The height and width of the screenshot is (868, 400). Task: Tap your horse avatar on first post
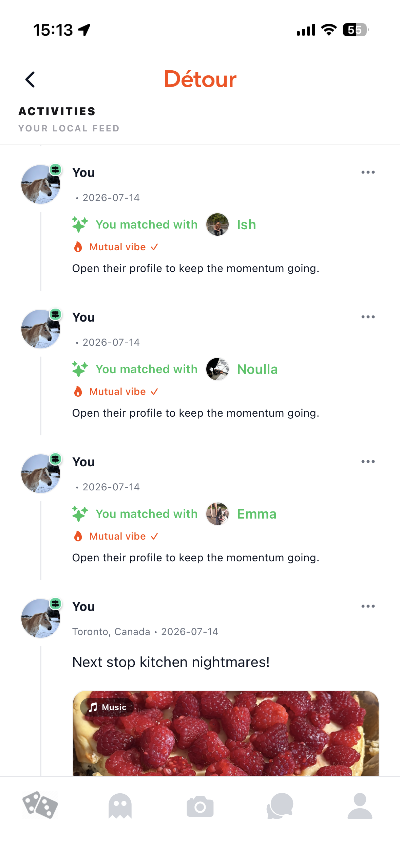point(40,184)
